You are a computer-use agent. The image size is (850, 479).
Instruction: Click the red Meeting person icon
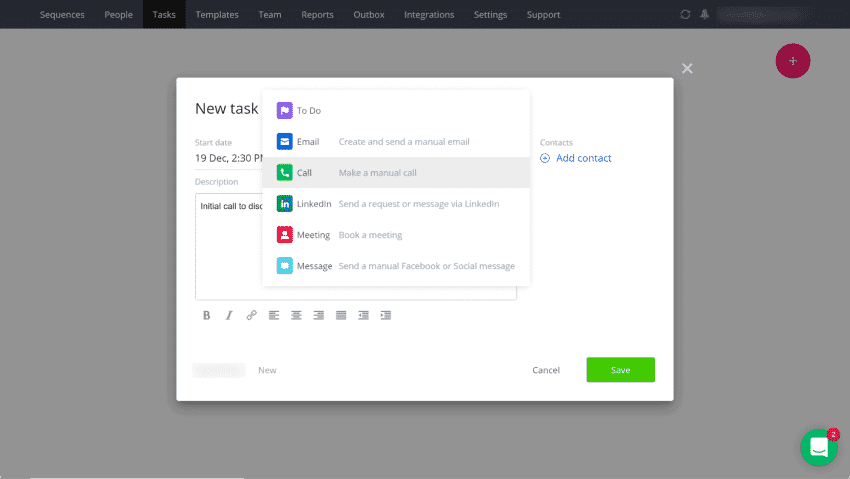coord(285,235)
